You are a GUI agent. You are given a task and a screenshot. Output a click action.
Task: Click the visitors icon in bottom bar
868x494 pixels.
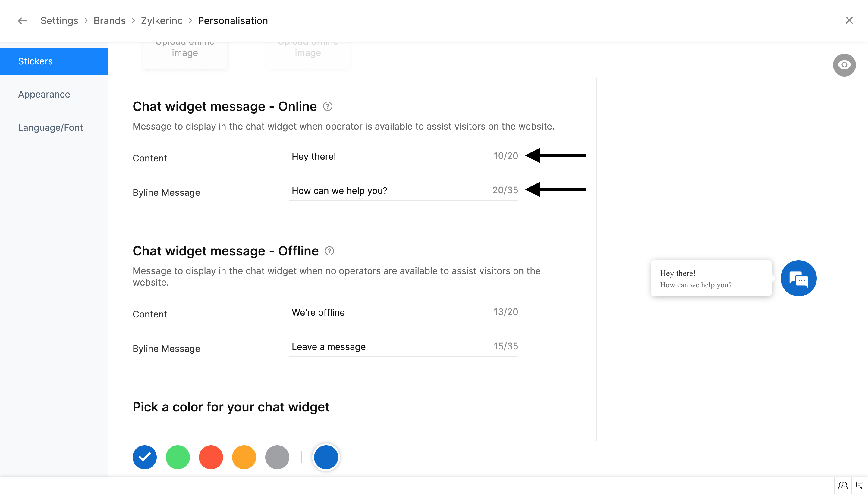pos(843,485)
